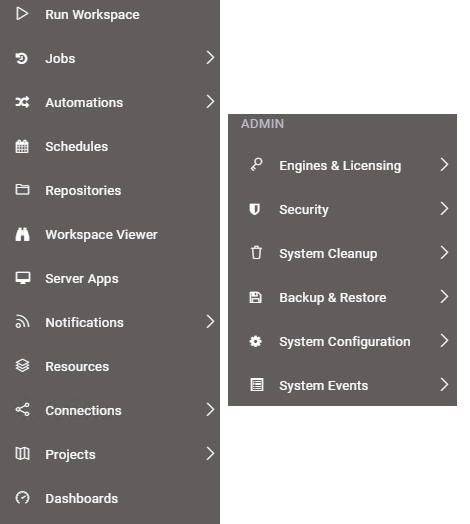Click the Automations shuffle icon

pyautogui.click(x=22, y=102)
